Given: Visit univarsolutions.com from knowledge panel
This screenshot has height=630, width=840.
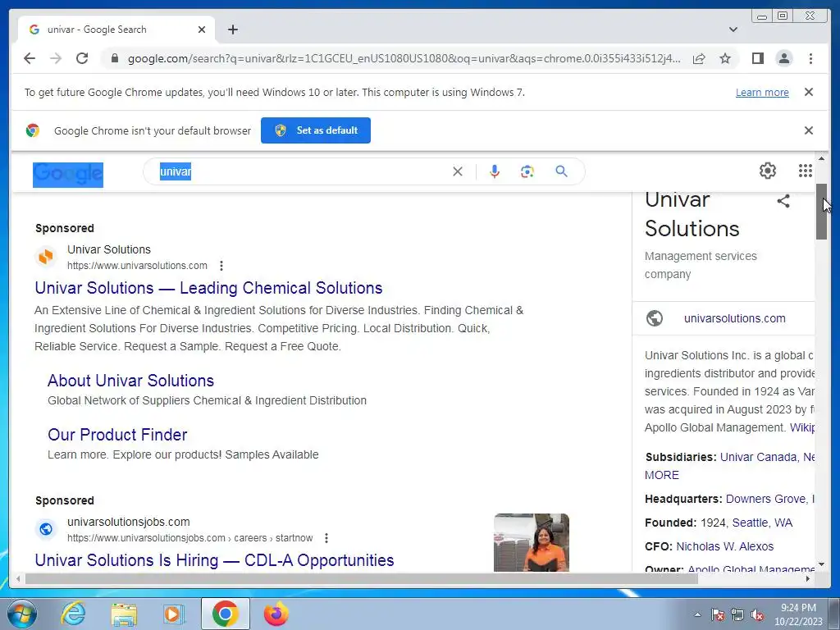Looking at the screenshot, I should [734, 318].
